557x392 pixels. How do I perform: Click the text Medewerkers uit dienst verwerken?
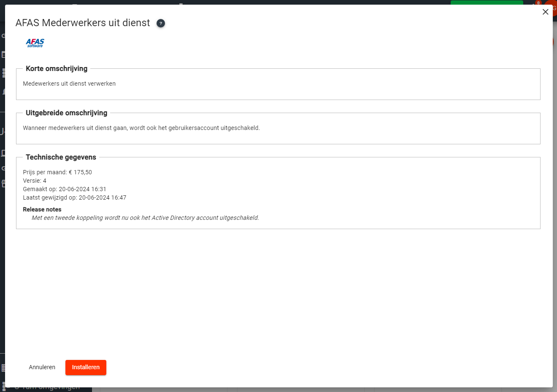click(69, 84)
